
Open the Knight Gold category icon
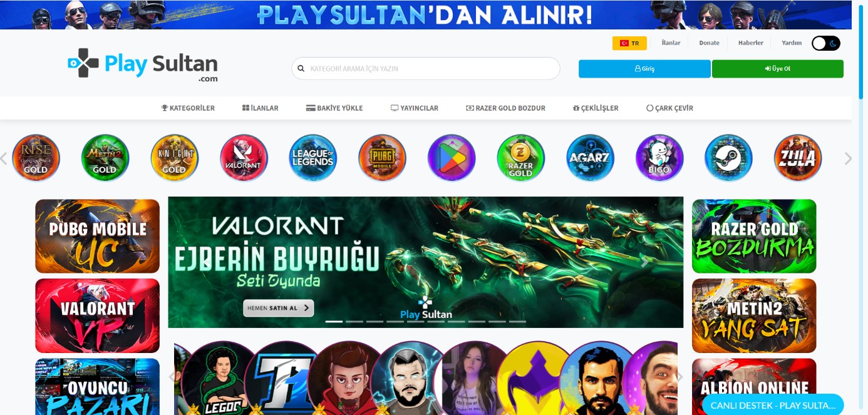coord(174,158)
